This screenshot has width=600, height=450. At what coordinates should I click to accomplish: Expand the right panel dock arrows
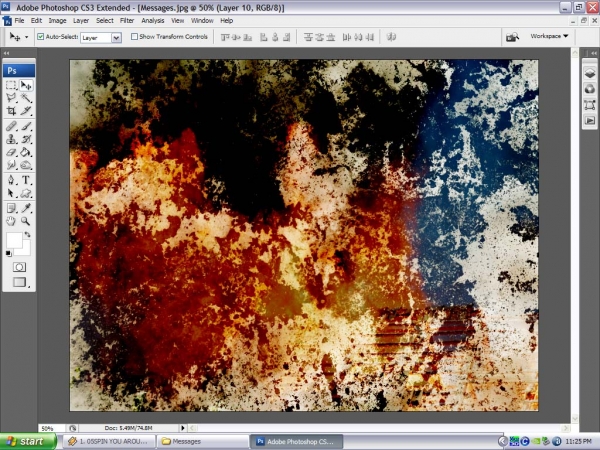(x=593, y=53)
